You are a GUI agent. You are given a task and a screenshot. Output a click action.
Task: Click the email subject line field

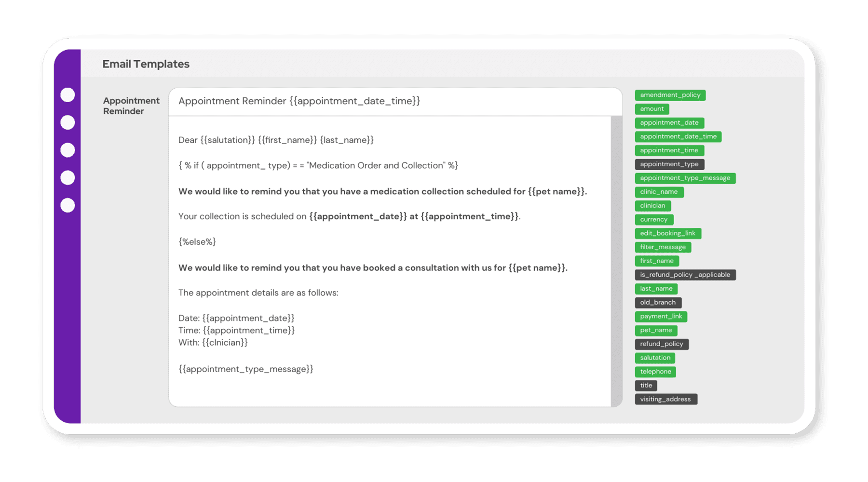point(395,101)
